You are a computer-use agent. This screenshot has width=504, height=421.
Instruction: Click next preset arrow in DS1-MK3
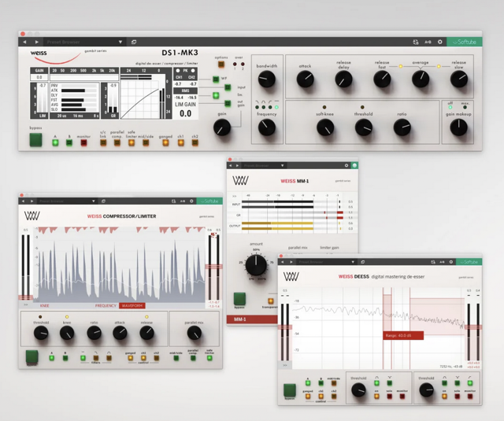pos(37,42)
